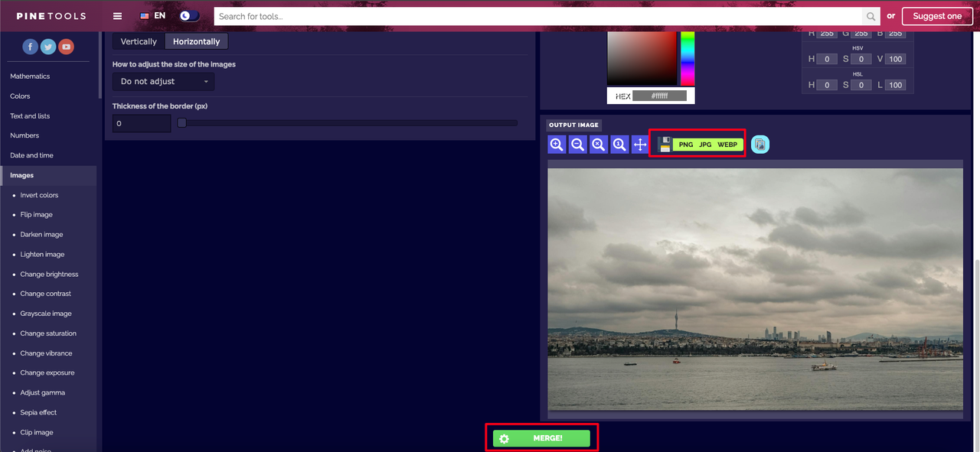Open the Darken image tool
Image resolution: width=980 pixels, height=452 pixels.
[x=41, y=235]
